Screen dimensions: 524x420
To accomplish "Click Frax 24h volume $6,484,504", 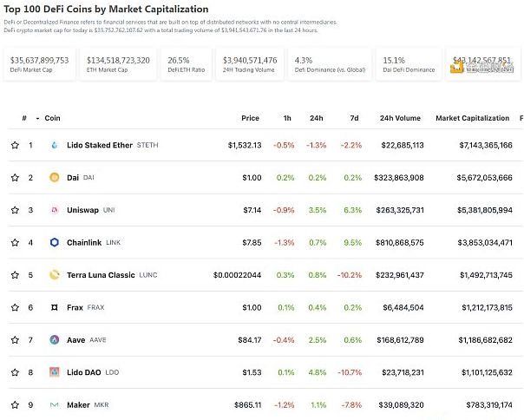I will coord(403,307).
